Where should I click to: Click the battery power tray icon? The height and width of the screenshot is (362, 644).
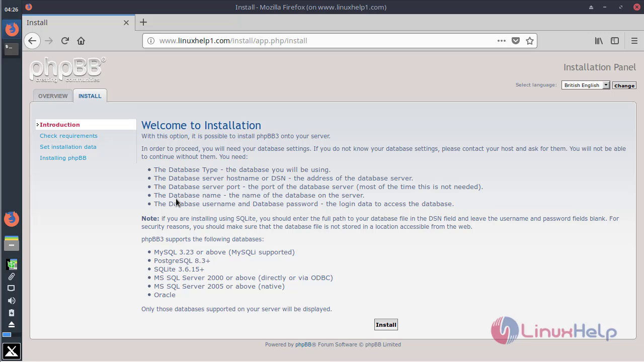click(11, 313)
